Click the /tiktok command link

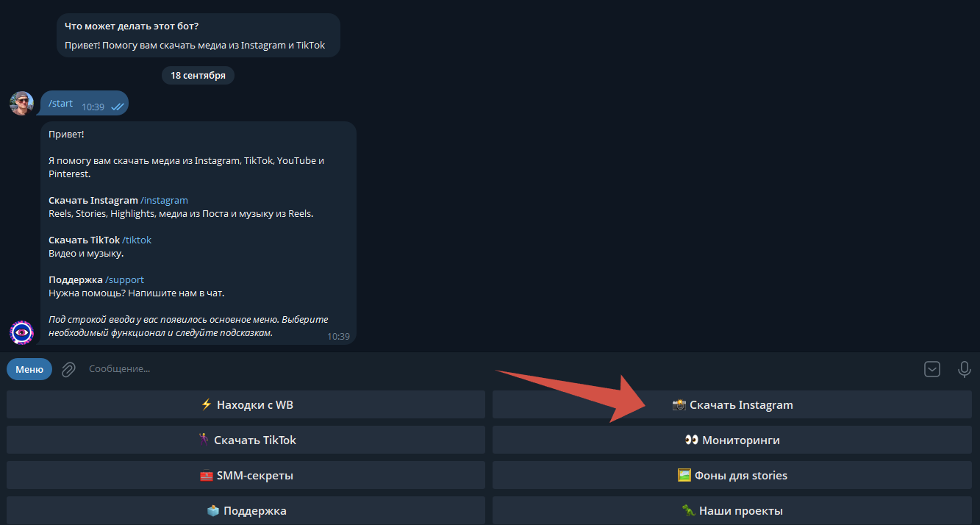pyautogui.click(x=137, y=240)
